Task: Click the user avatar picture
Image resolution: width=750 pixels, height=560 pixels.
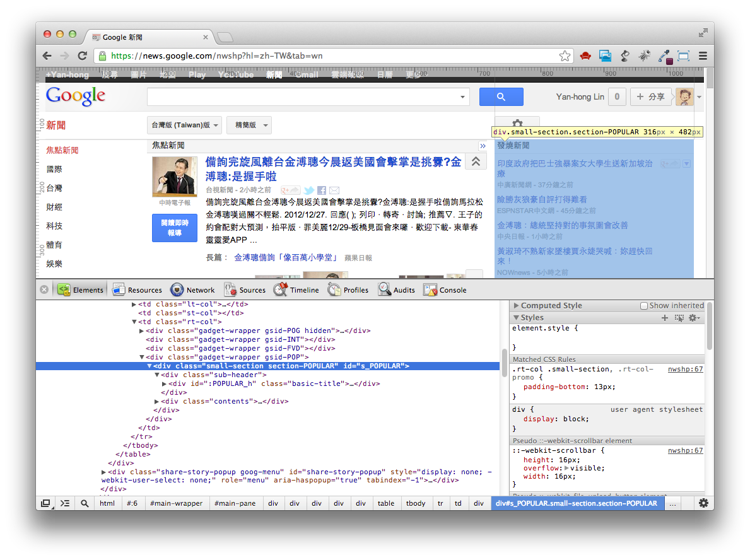Action: pos(684,96)
